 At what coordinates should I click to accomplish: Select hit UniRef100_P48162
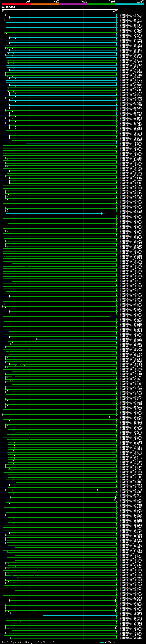pos(131,605)
